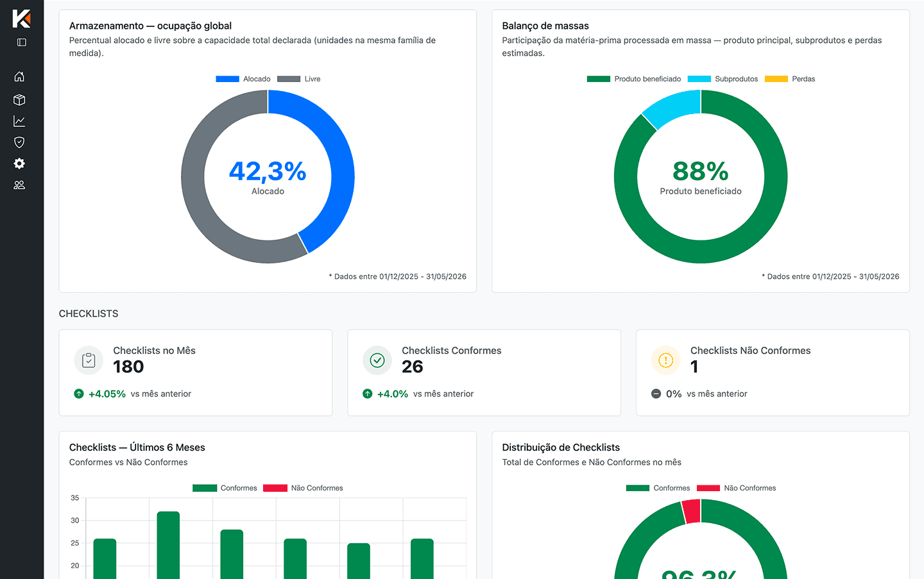Toggle the sidebar collapse panel icon
Screen dimensions: 924x579
point(22,42)
